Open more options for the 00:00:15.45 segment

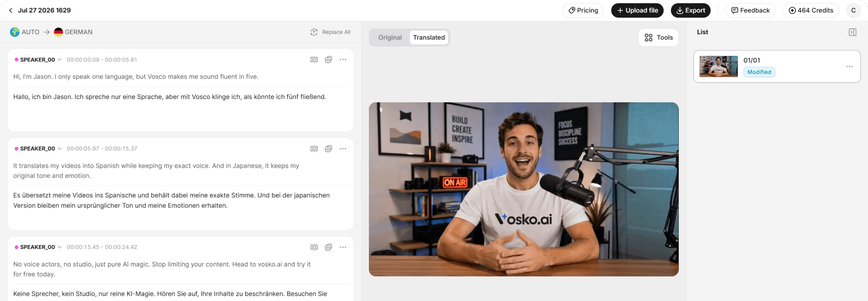(343, 247)
